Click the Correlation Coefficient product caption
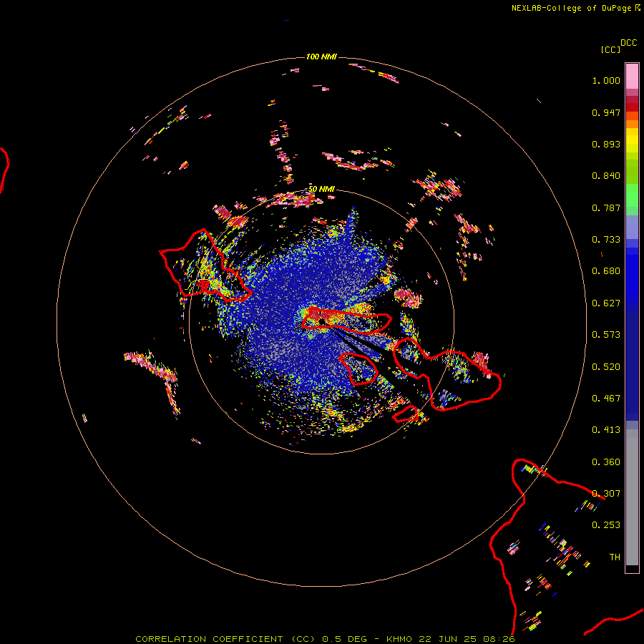 [x=325, y=639]
